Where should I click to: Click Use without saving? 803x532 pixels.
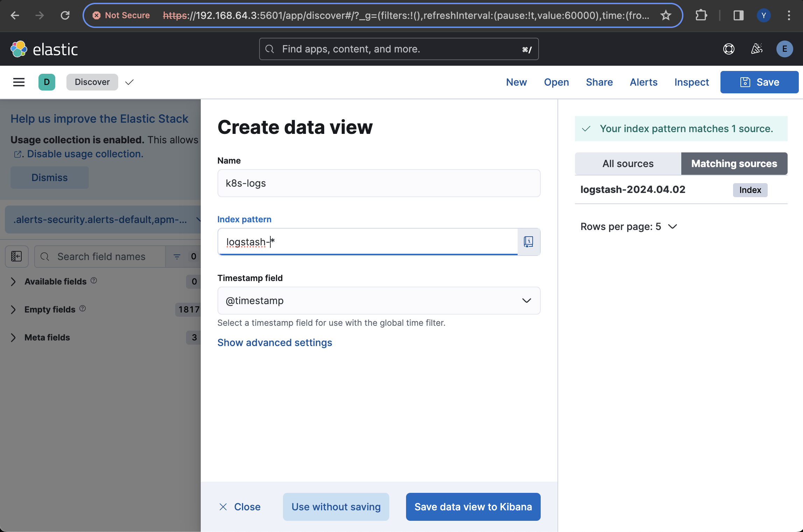(x=336, y=507)
